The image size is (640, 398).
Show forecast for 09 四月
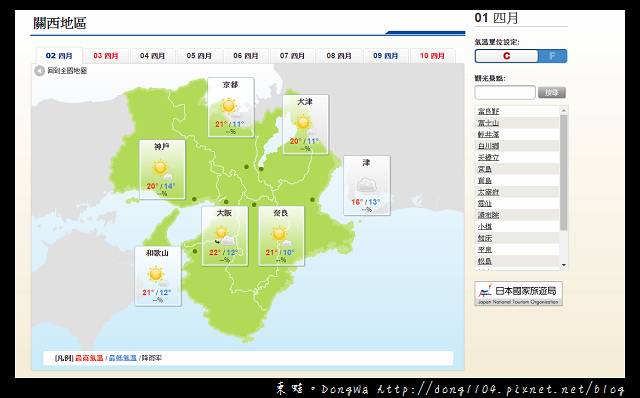[385, 56]
